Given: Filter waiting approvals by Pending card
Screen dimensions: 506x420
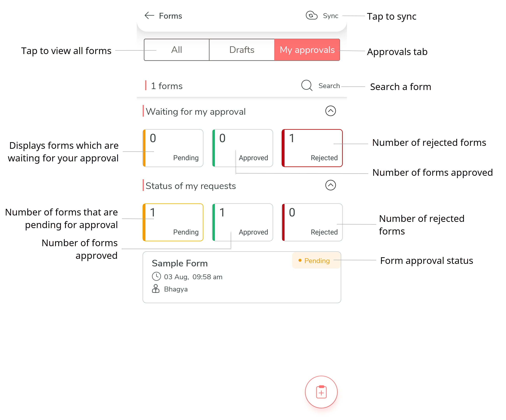Looking at the screenshot, I should (173, 148).
